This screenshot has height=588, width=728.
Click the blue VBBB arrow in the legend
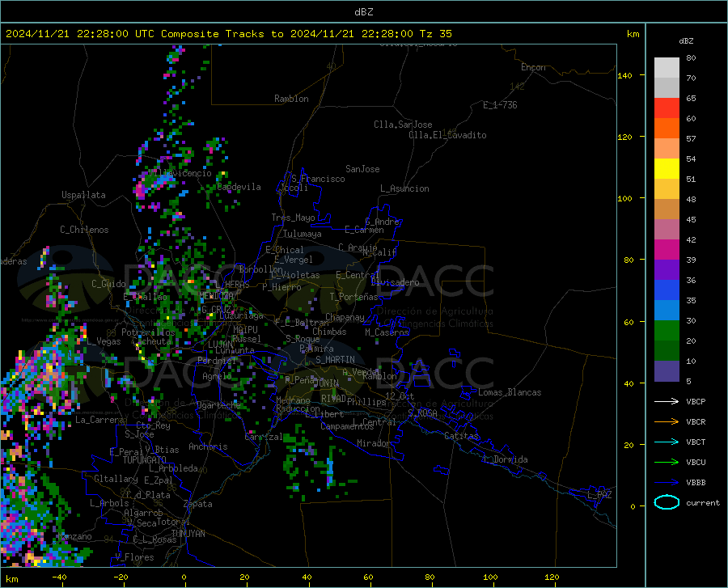tap(667, 483)
